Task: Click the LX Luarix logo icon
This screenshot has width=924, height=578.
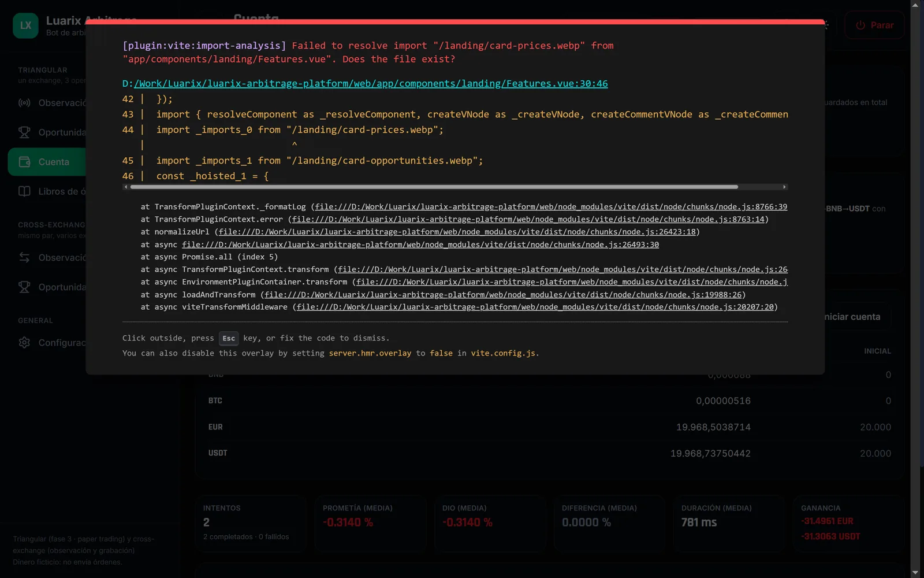Action: 25,25
